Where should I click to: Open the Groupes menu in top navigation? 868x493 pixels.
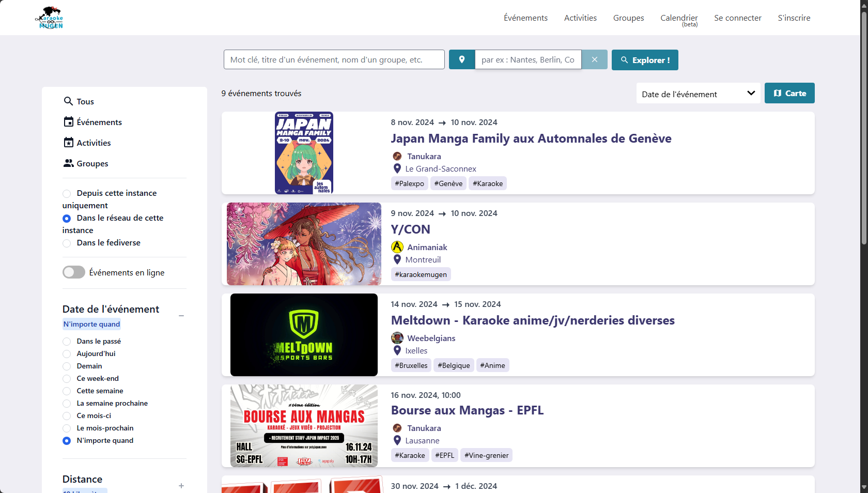(x=628, y=18)
